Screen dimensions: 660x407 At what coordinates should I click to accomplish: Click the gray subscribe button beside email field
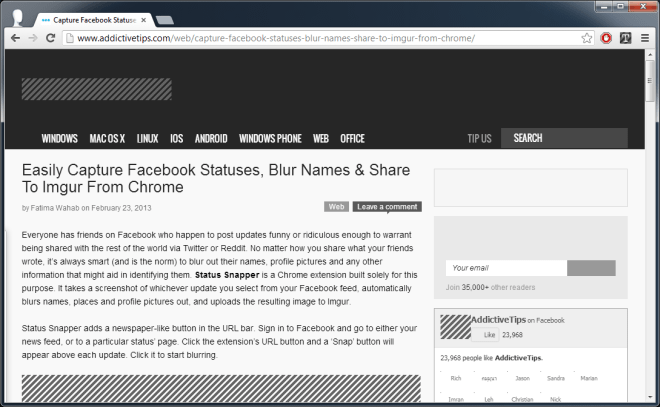[591, 268]
